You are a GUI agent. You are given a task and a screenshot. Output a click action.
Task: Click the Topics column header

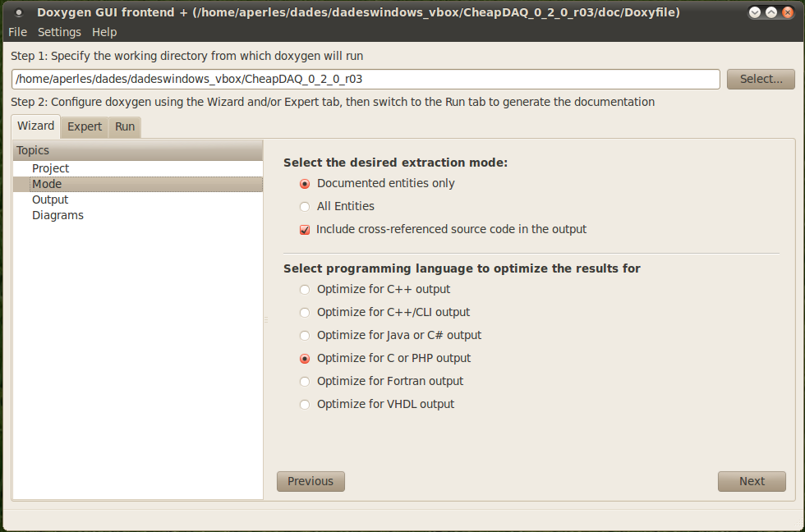[138, 150]
